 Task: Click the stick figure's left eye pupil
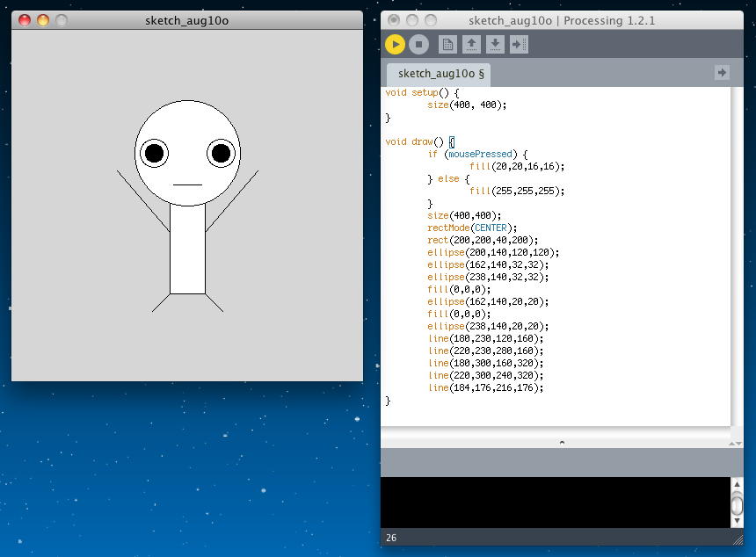click(154, 154)
